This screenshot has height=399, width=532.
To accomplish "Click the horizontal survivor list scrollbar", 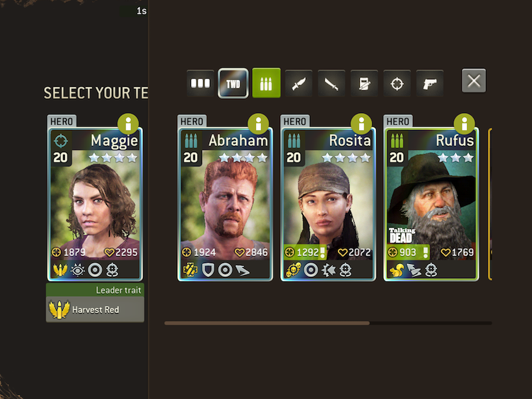I will coord(328,324).
